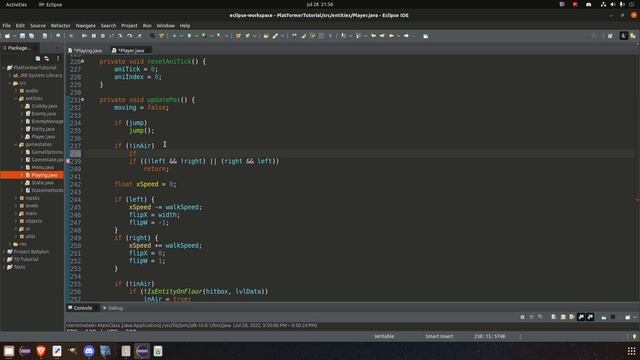
Task: Click the Open Type toolbar icon
Action: pos(266,36)
